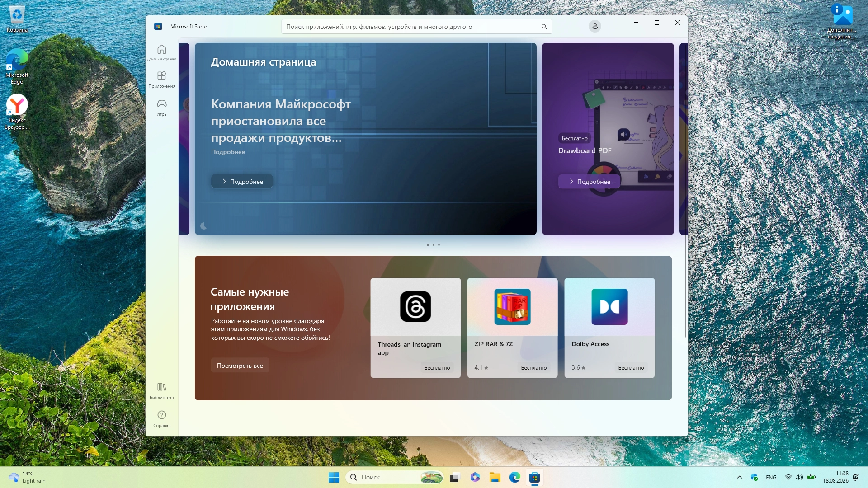The height and width of the screenshot is (488, 868).
Task: Click the Drawboard PDF title text
Action: pos(585,150)
